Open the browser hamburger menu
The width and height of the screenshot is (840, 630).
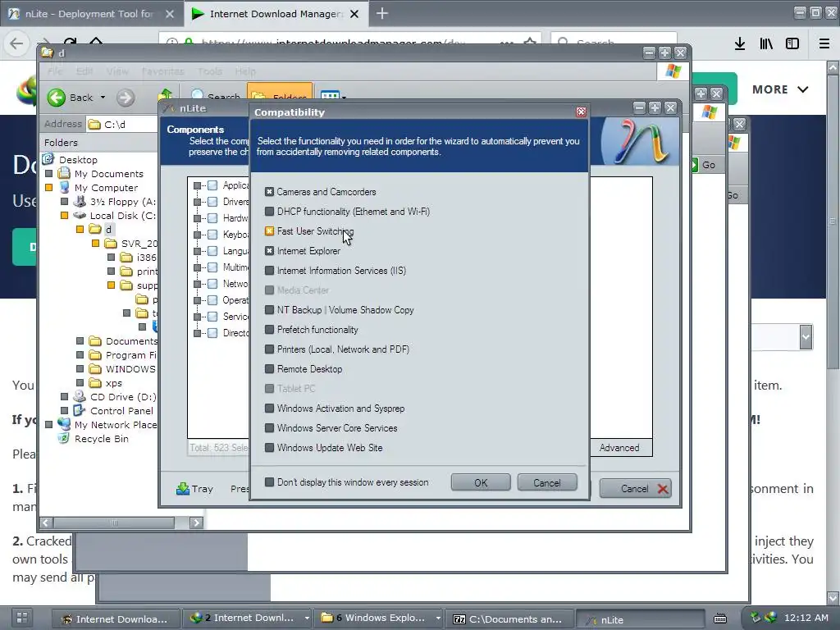point(824,43)
